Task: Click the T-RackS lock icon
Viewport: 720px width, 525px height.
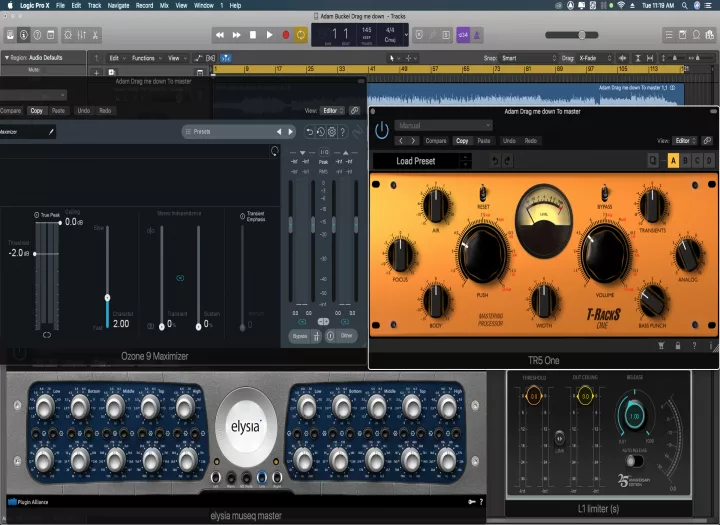Action: tap(678, 346)
